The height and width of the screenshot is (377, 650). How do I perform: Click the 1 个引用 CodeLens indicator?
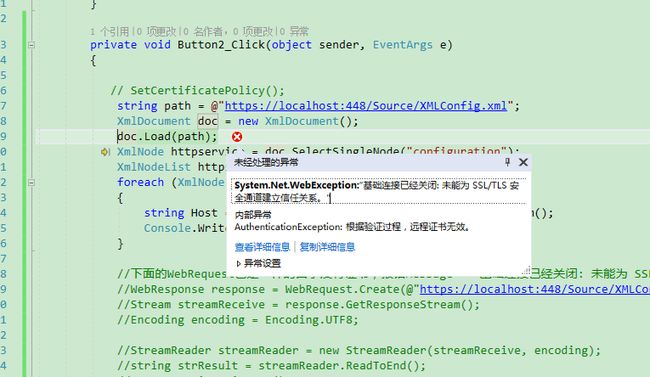point(109,32)
